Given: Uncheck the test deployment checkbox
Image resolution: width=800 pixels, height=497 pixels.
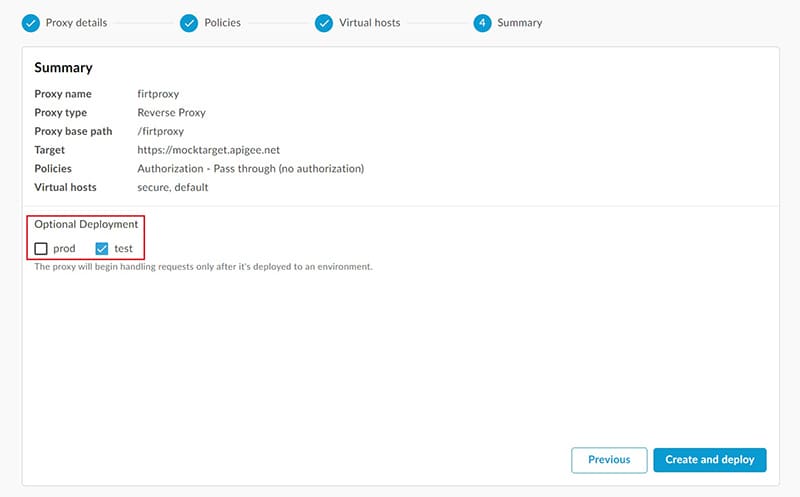Looking at the screenshot, I should coord(102,248).
